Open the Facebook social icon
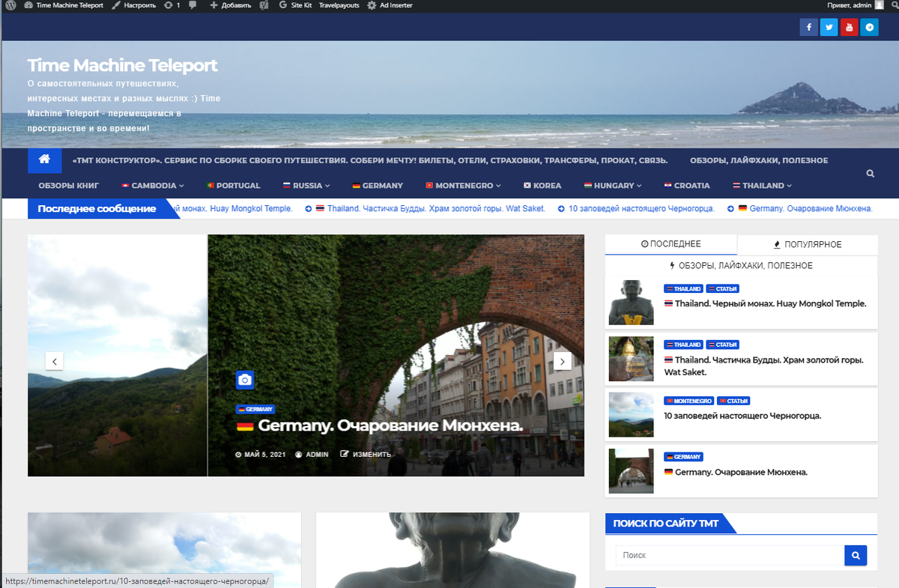 [808, 27]
